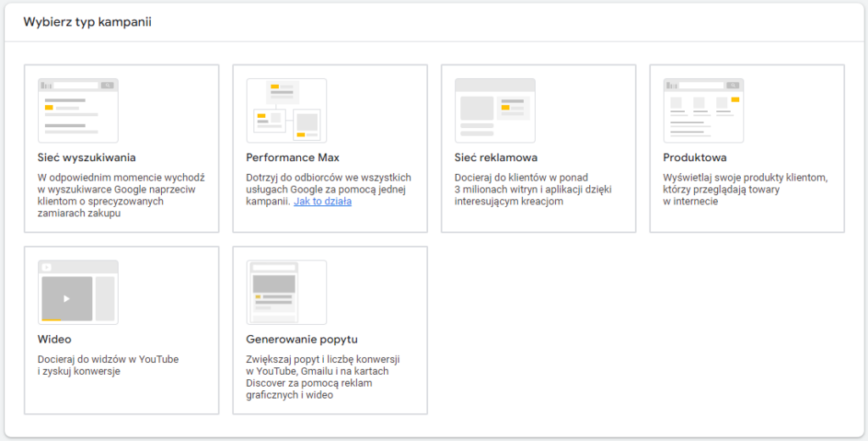Viewport: 868px width, 441px height.
Task: Choose the 'Performance Max' campaign title
Action: coord(292,158)
